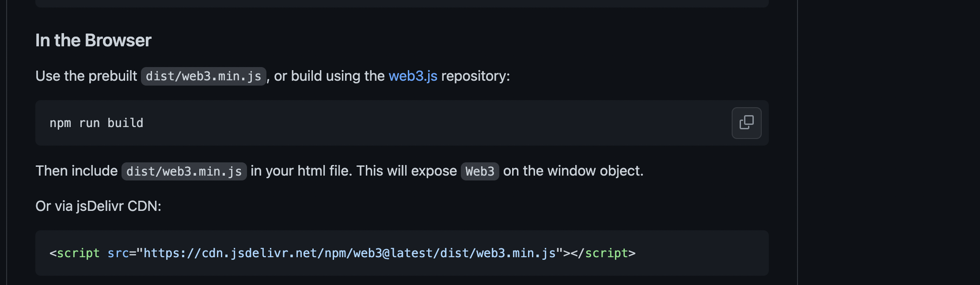Viewport: 980px width, 285px height.
Task: Click the clipboard icon beside the code block
Action: tap(746, 123)
